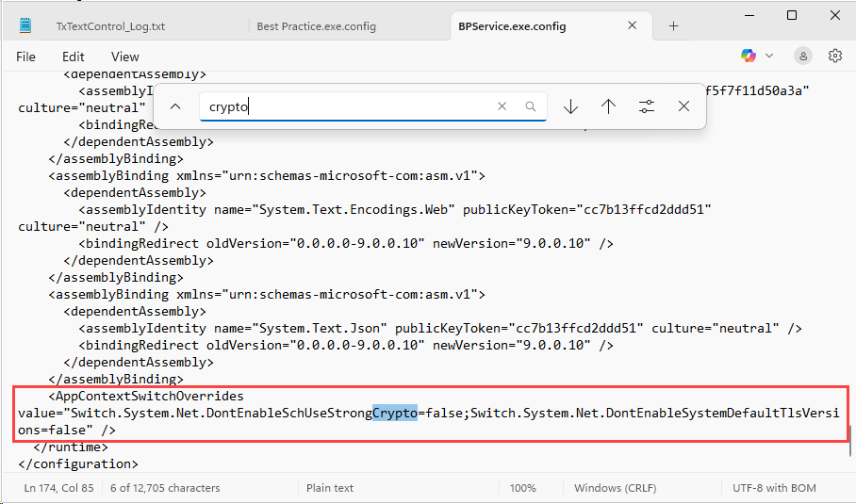856x504 pixels.
Task: Add a new tab
Action: [673, 26]
